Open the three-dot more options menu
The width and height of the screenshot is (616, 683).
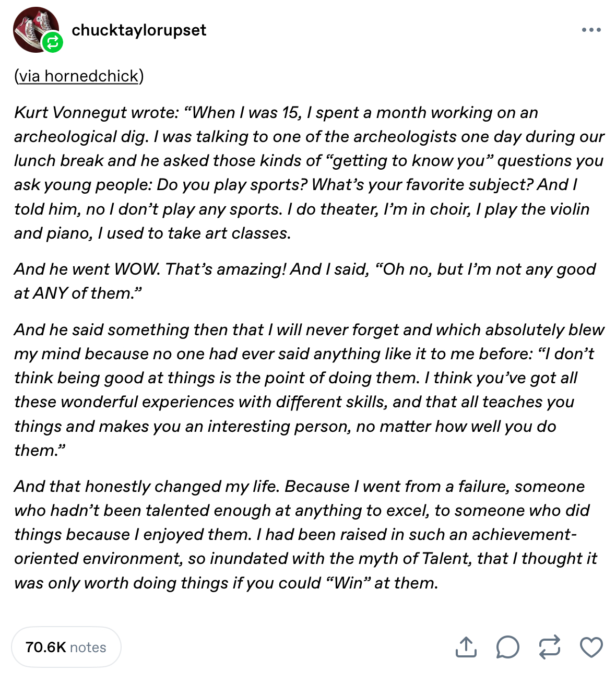[x=591, y=30]
